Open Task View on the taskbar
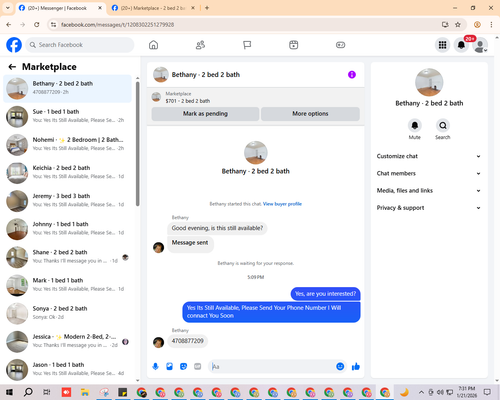The height and width of the screenshot is (400, 500). tap(47, 392)
